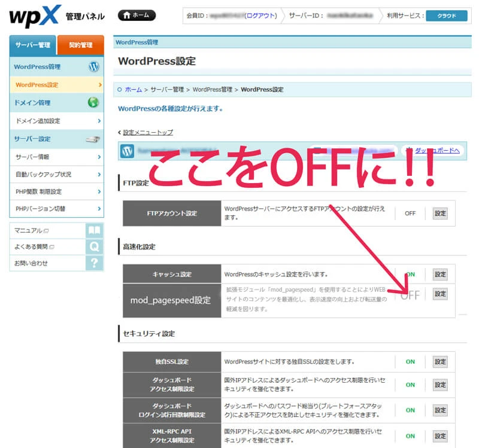Click the クラウド service button
The image size is (479, 448).
(446, 16)
